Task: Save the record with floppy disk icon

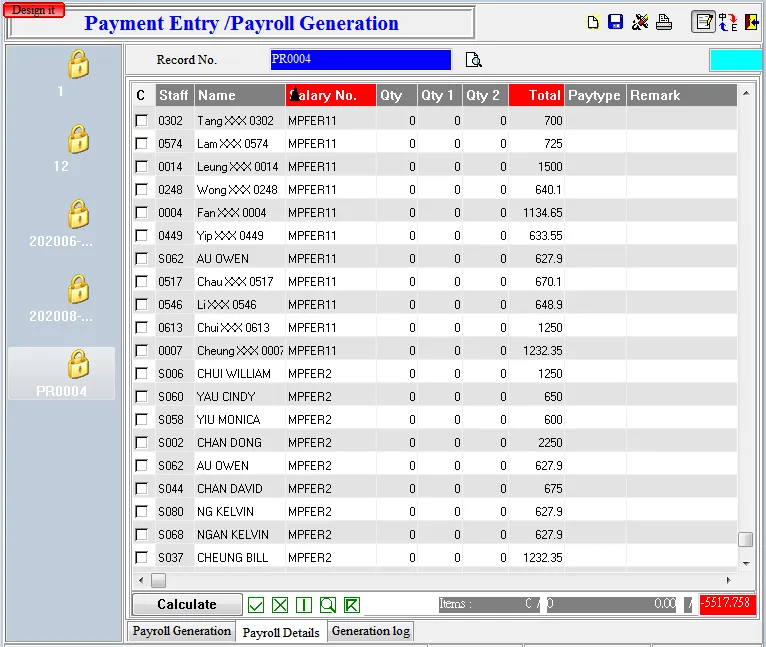Action: pyautogui.click(x=616, y=23)
